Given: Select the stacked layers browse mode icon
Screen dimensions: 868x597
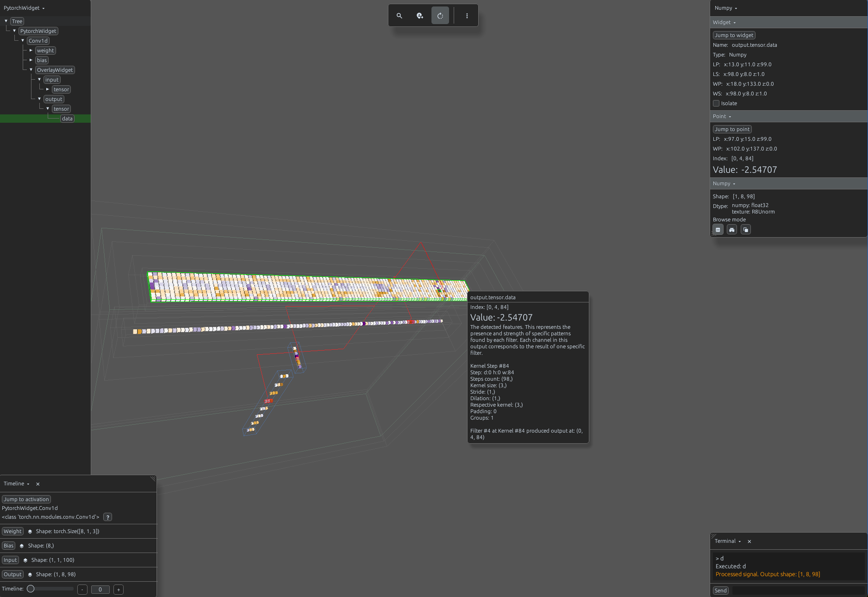Looking at the screenshot, I should coord(746,230).
